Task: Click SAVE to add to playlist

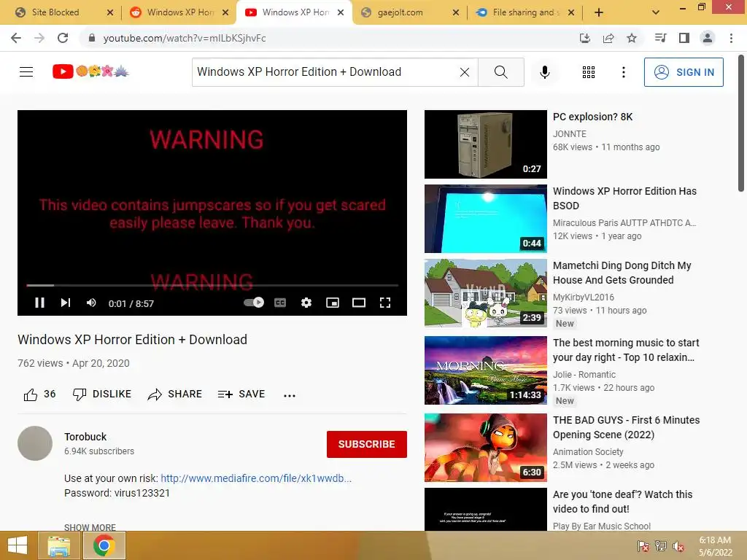Action: (241, 394)
